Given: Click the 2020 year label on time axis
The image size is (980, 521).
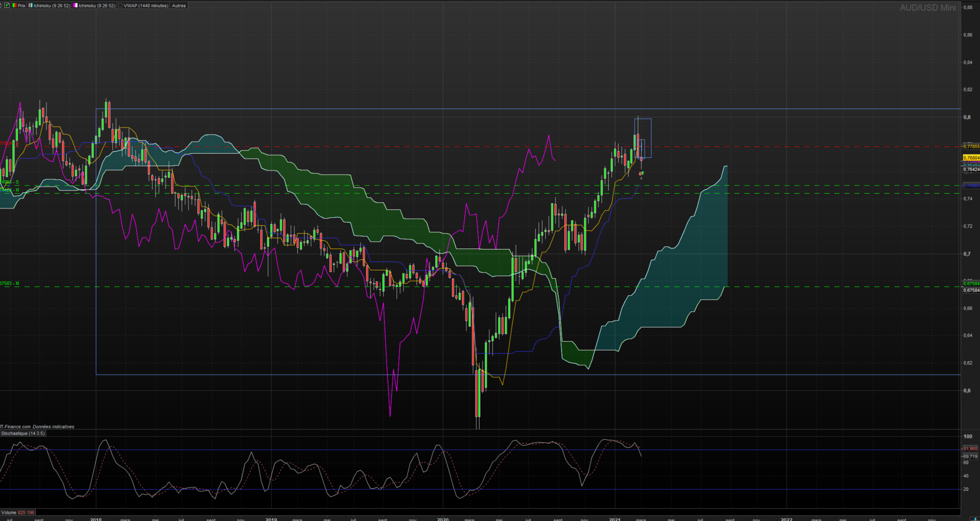Looking at the screenshot, I should [443, 519].
